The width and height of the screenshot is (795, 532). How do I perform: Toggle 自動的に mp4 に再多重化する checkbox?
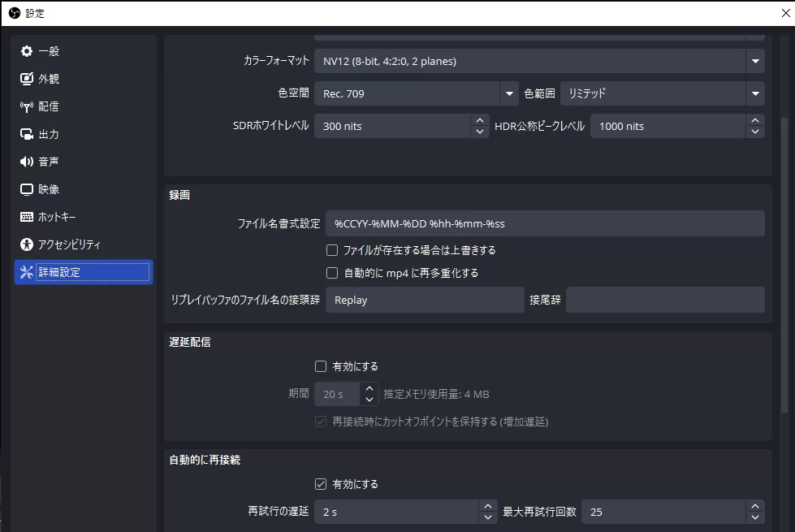tap(332, 273)
